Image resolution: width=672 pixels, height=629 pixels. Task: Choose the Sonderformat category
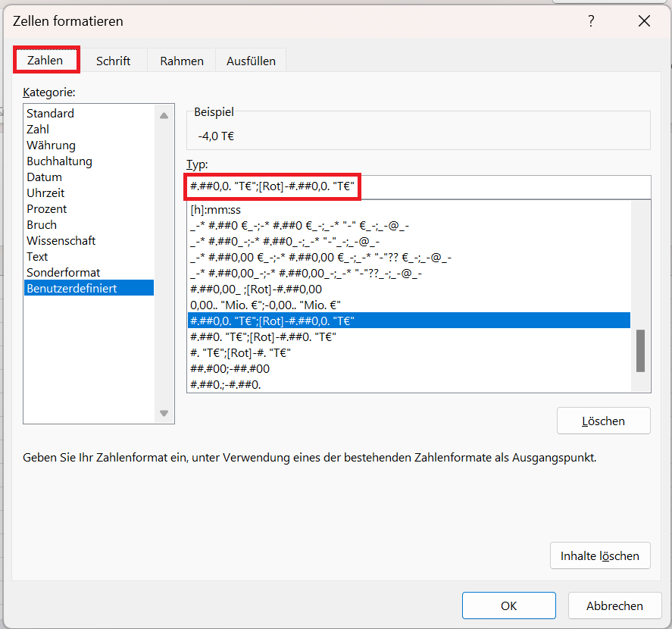[x=63, y=273]
